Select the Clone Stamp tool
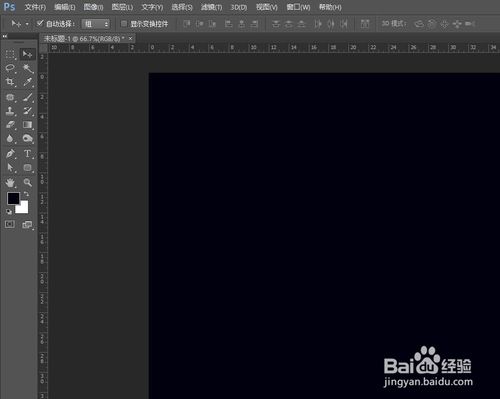Viewport: 500px width, 399px height. 10,111
